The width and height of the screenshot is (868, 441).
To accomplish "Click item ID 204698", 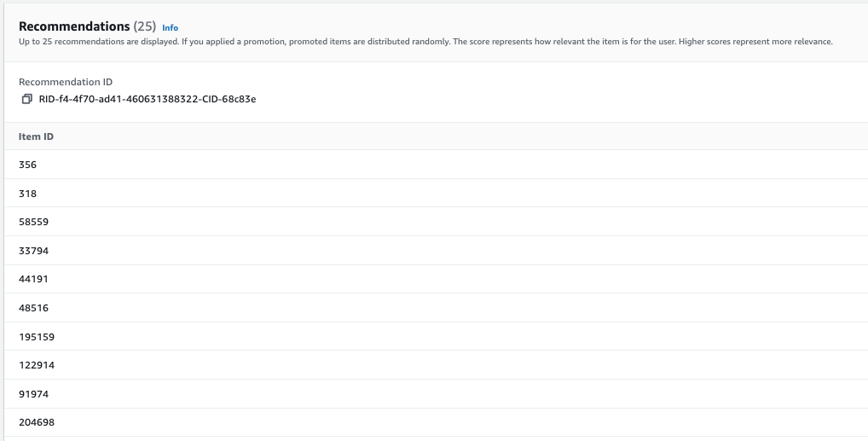I will click(36, 422).
